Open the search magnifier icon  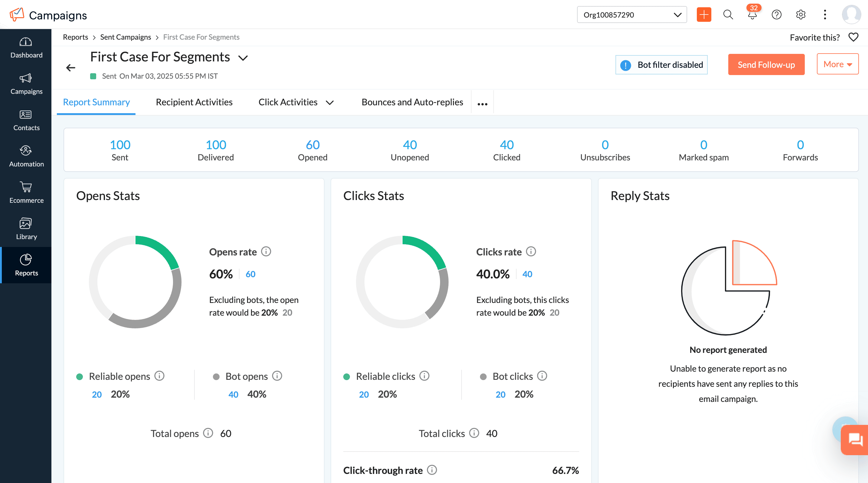click(728, 15)
